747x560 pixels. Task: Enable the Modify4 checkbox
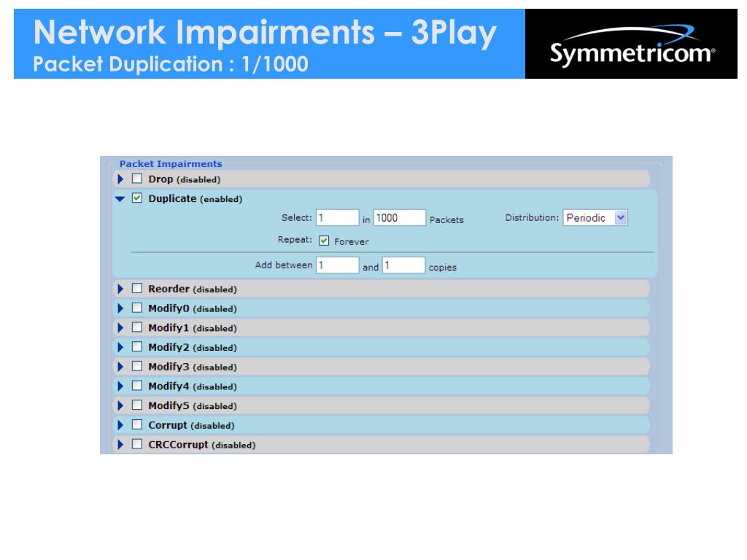click(137, 386)
